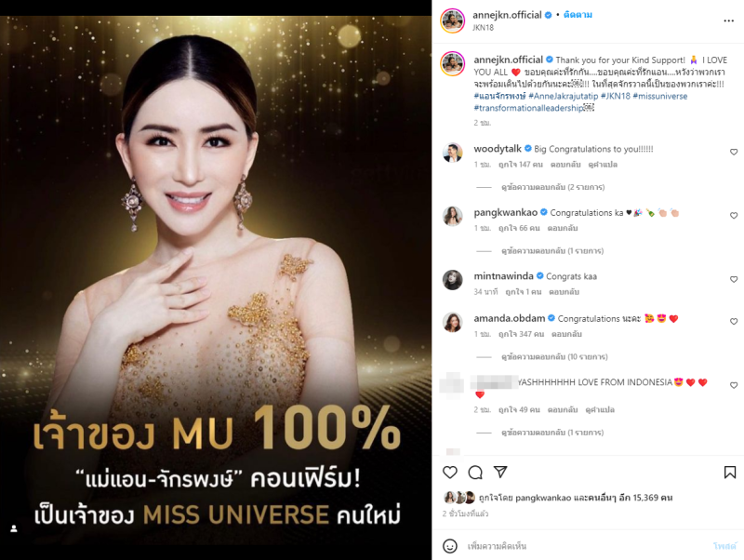
Task: Expand the 1 reply under pangkwankao's comment
Action: click(x=552, y=251)
